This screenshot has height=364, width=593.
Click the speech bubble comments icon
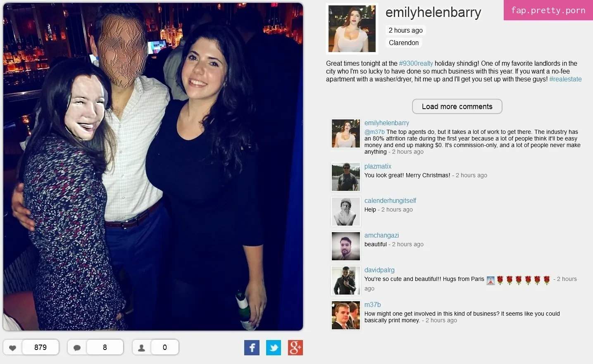(x=77, y=348)
